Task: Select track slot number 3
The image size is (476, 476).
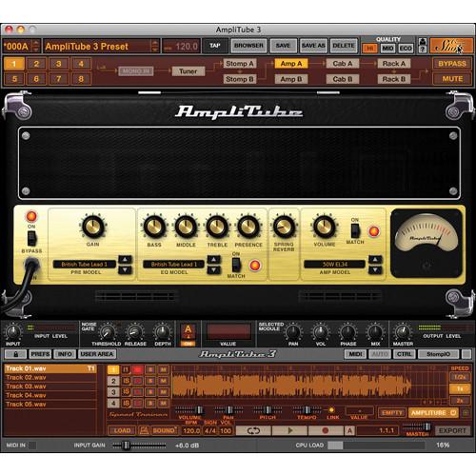Action: click(x=113, y=392)
